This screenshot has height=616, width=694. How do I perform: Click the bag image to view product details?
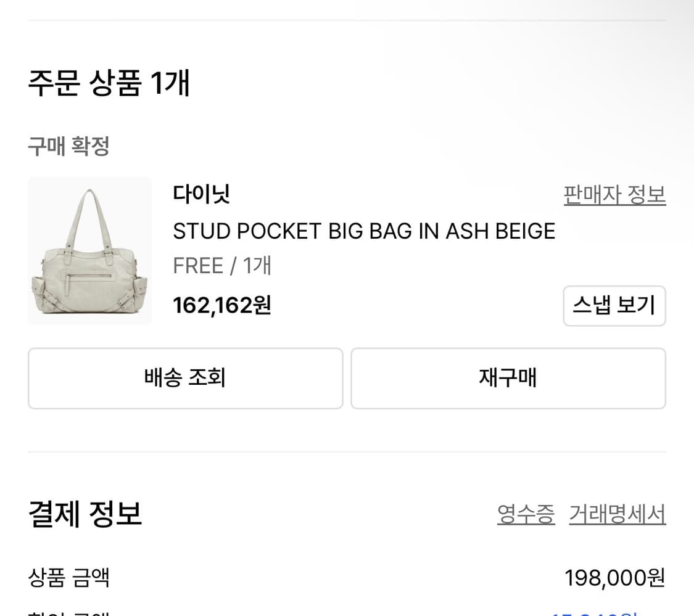tap(89, 250)
